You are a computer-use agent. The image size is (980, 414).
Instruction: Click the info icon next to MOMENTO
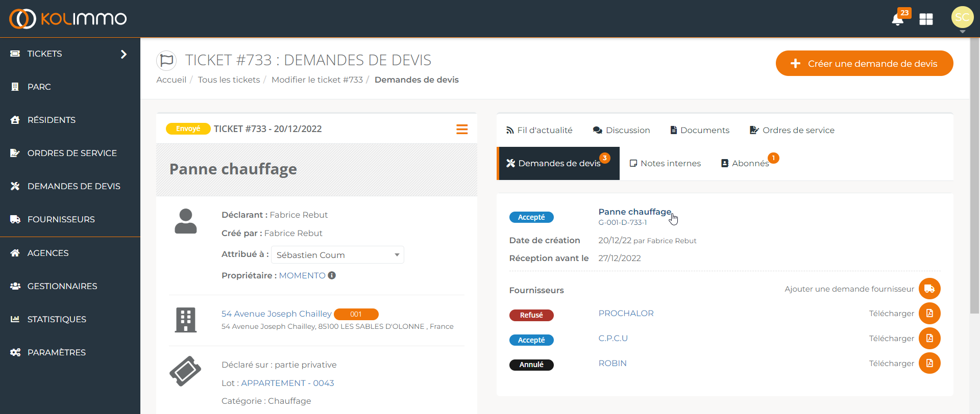tap(332, 275)
